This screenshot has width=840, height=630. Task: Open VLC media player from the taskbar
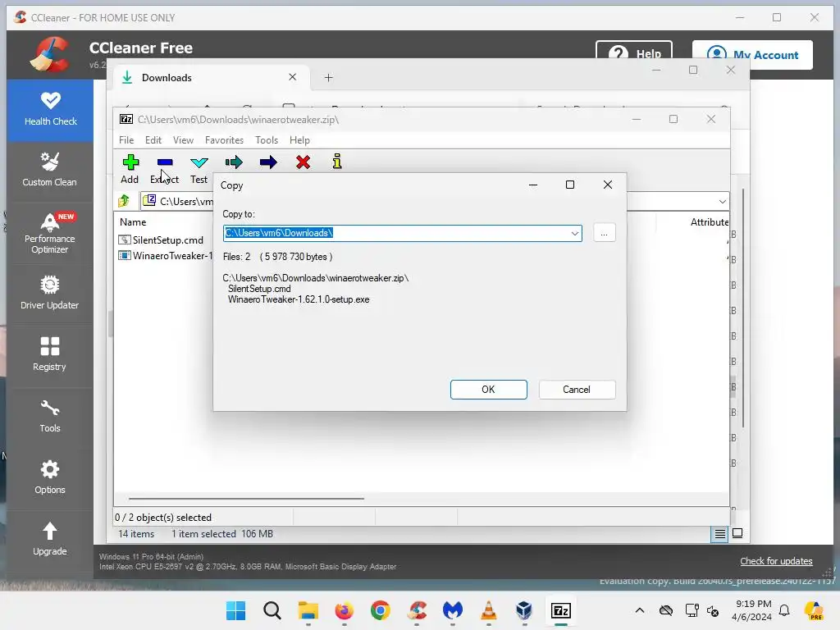(489, 610)
